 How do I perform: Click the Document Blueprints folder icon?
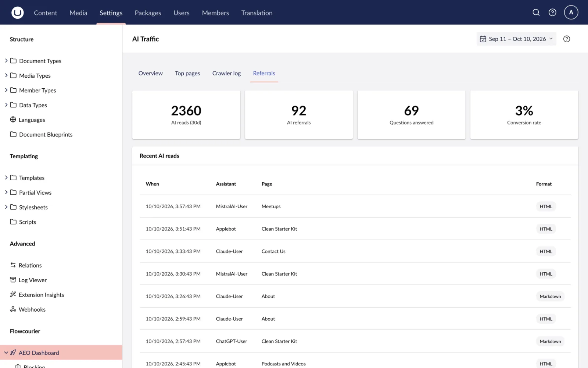point(13,134)
